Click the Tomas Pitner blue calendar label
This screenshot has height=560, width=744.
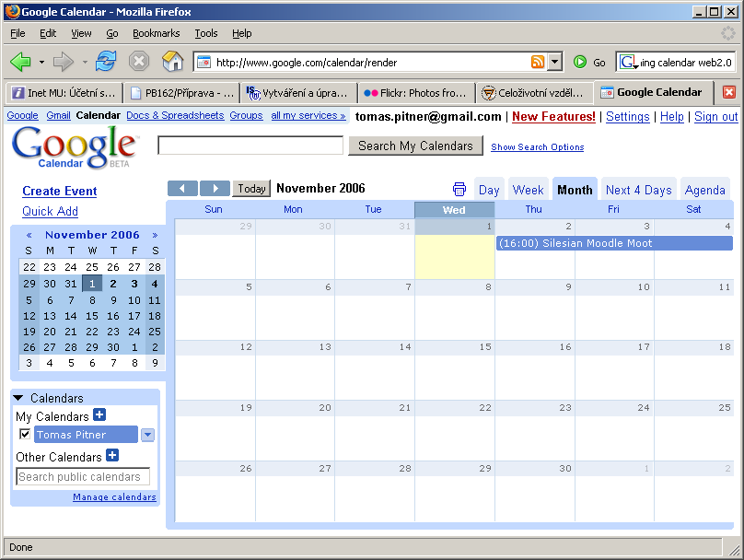86,434
